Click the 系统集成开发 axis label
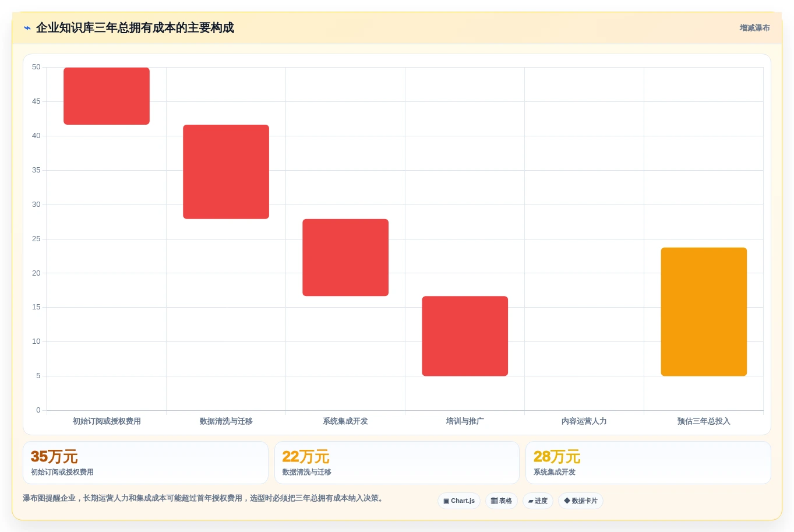The width and height of the screenshot is (794, 532). 345,421
